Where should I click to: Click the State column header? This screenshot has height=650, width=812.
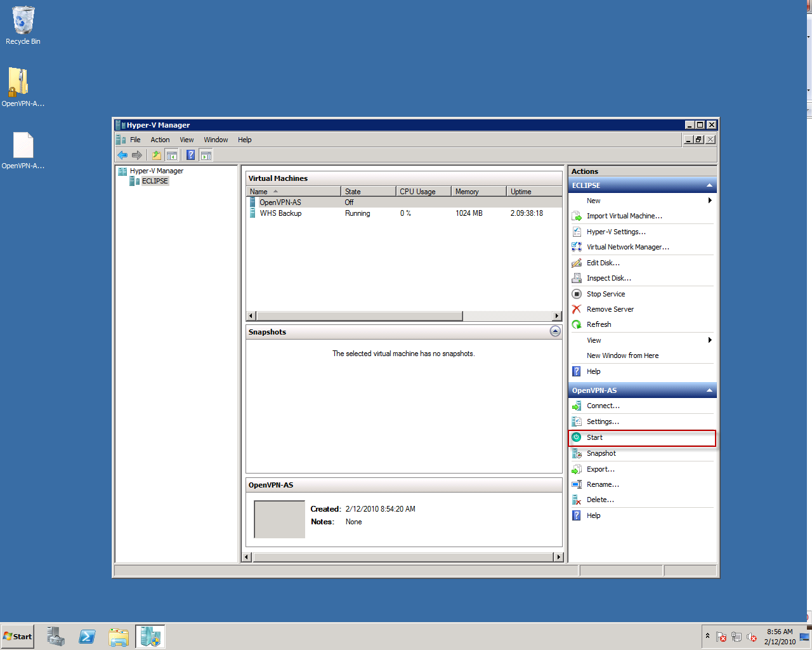pos(369,192)
